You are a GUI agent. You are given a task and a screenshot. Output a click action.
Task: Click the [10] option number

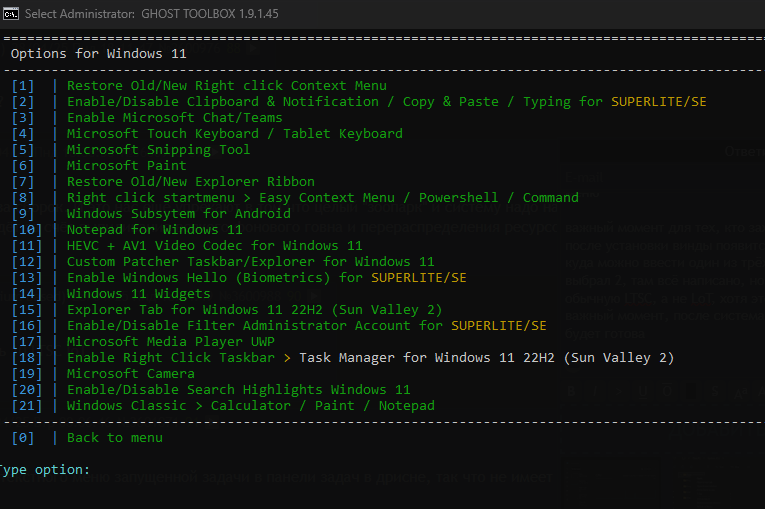27,230
